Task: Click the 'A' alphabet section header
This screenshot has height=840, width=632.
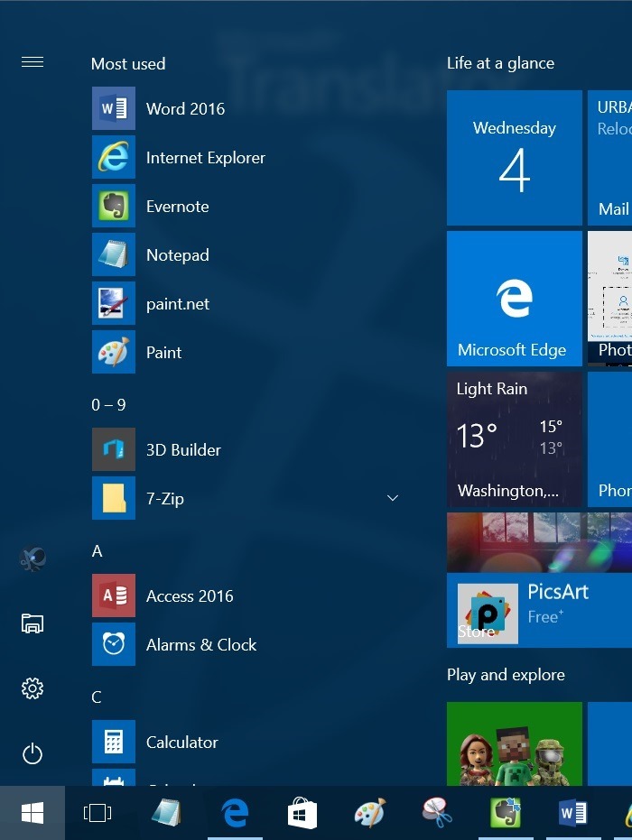Action: (x=97, y=551)
